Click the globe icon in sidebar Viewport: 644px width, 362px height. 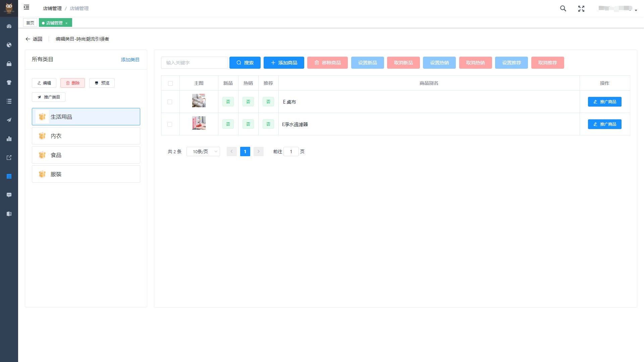[9, 45]
